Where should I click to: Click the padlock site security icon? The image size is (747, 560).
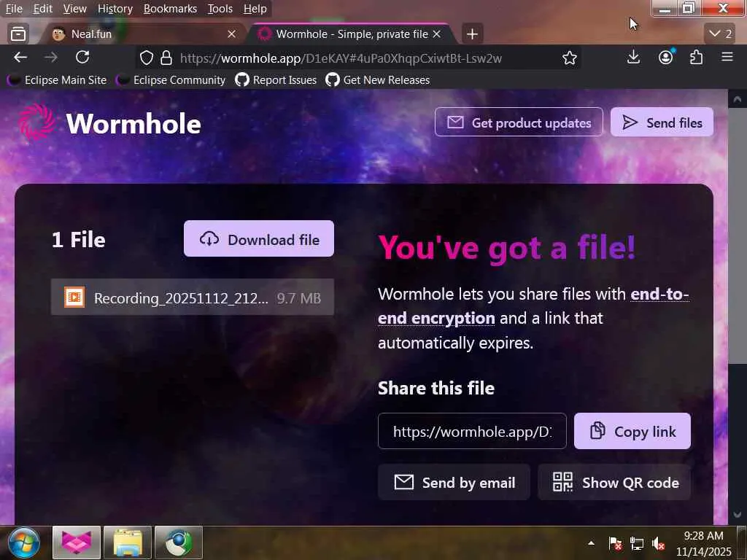[166, 58]
